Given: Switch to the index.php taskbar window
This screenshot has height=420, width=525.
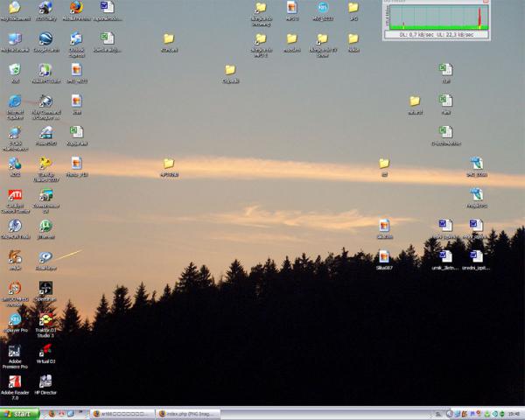Looking at the screenshot, I should point(188,414).
